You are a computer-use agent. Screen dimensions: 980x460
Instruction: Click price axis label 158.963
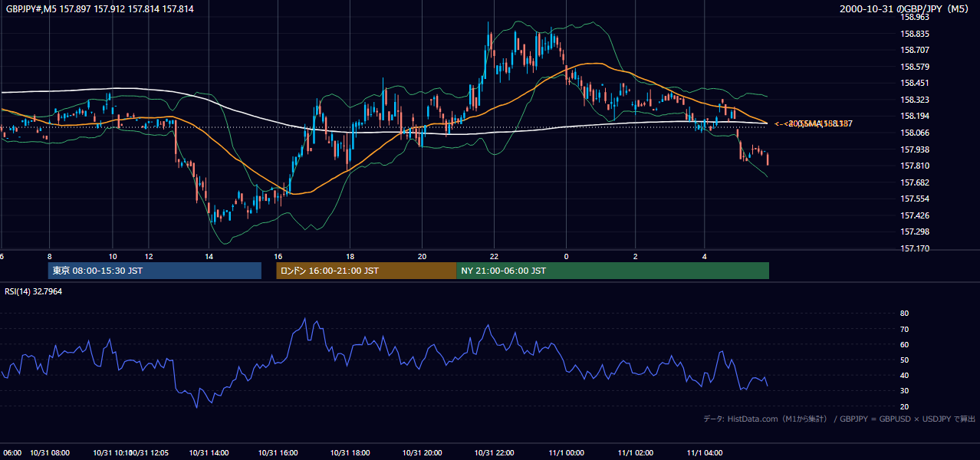(915, 18)
